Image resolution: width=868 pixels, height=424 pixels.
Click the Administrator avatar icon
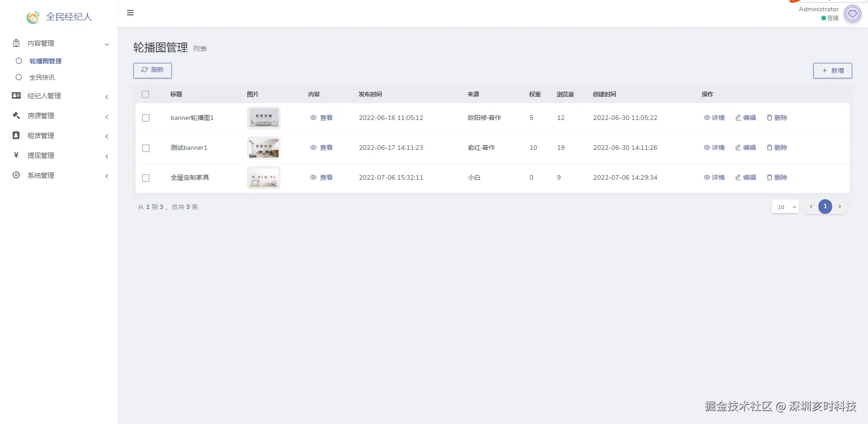tap(853, 14)
